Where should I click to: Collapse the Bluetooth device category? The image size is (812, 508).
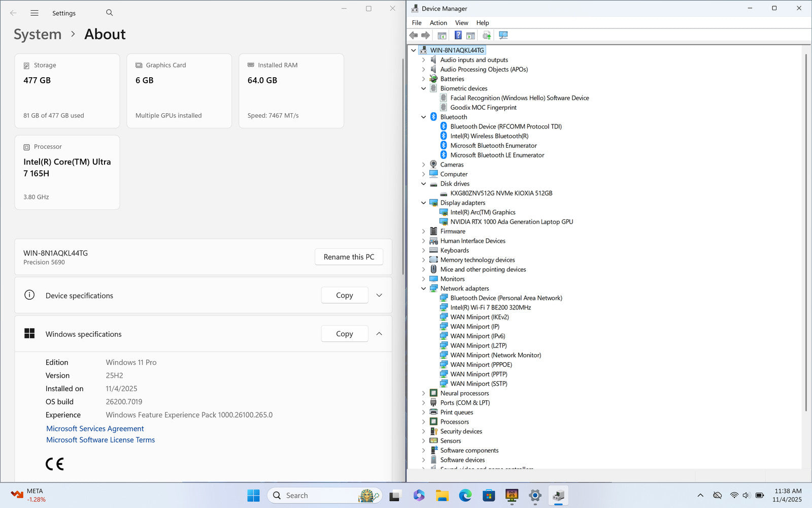[424, 117]
